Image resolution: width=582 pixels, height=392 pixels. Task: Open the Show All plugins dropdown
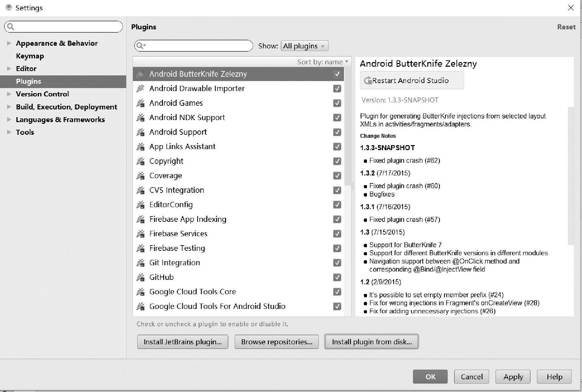[305, 46]
